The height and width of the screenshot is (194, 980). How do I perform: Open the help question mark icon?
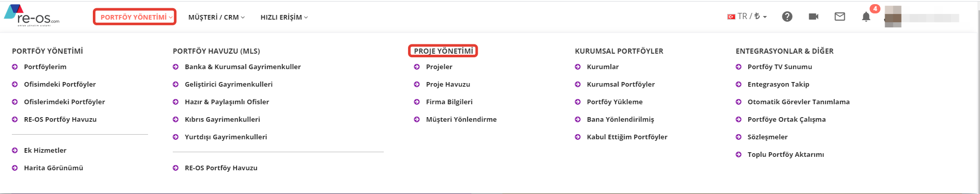787,17
